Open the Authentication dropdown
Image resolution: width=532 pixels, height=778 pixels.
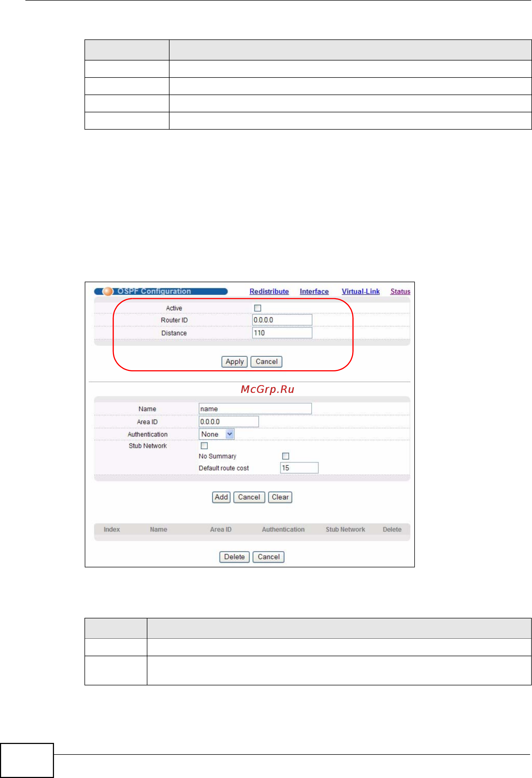(216, 434)
